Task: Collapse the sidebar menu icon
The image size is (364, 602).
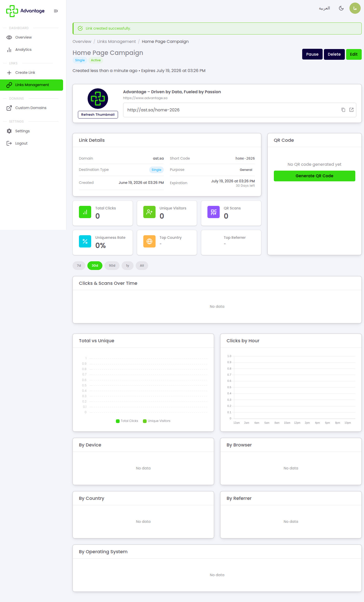Action: pyautogui.click(x=56, y=11)
